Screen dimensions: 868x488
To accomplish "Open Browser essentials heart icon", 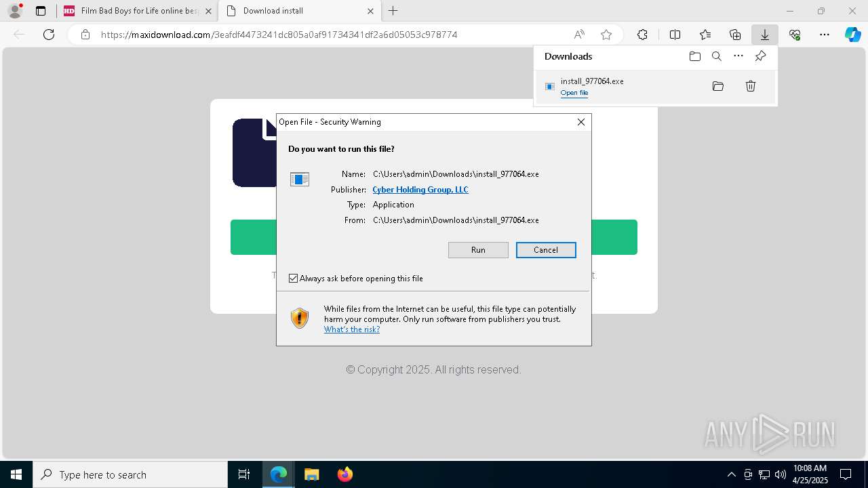I will (795, 35).
